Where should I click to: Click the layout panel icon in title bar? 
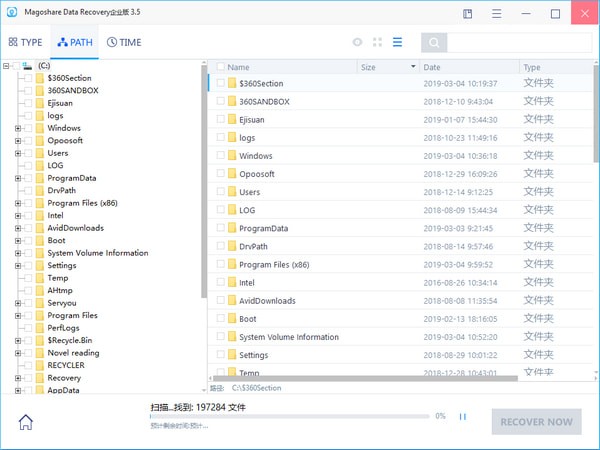click(x=468, y=14)
